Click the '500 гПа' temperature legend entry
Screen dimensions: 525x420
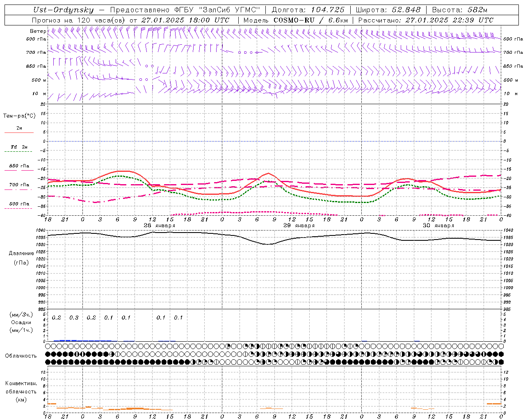(x=19, y=204)
